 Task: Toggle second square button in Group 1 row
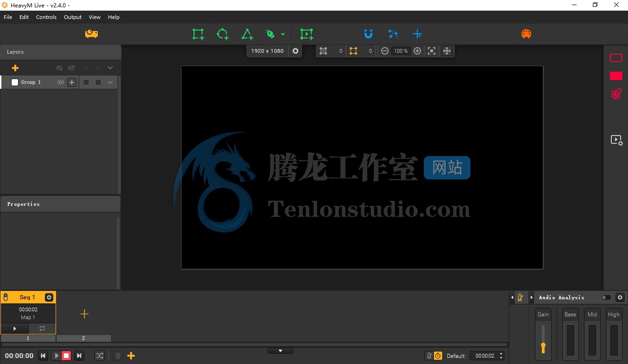(x=98, y=82)
